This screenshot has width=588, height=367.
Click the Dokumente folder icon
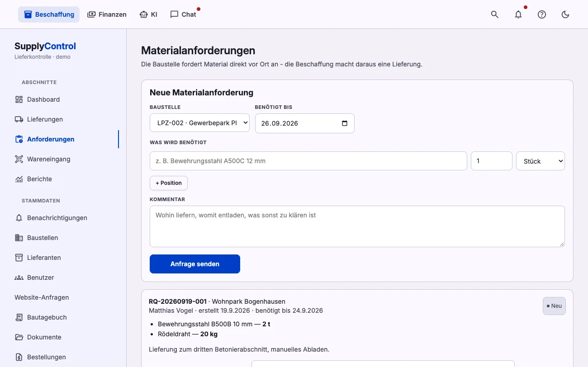(x=19, y=337)
